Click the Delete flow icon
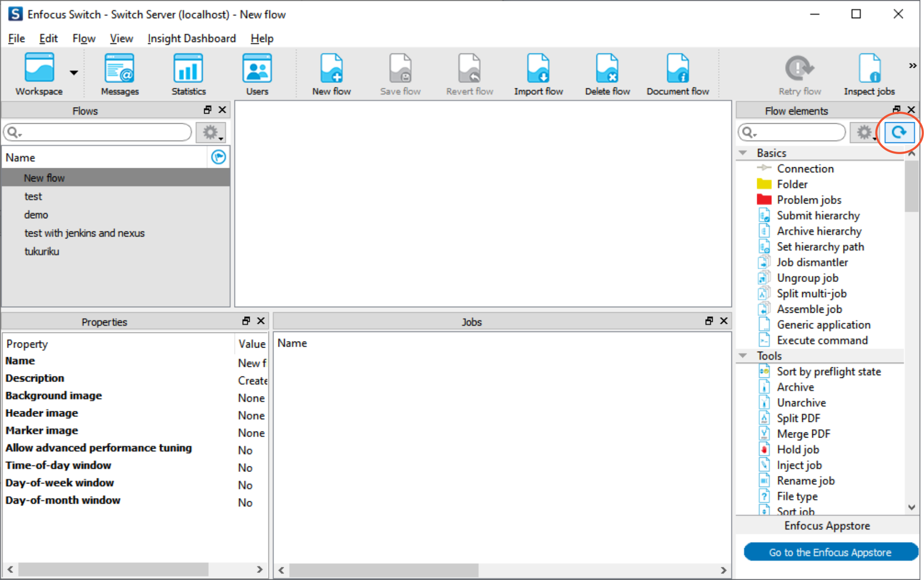The image size is (924, 580). tap(607, 71)
